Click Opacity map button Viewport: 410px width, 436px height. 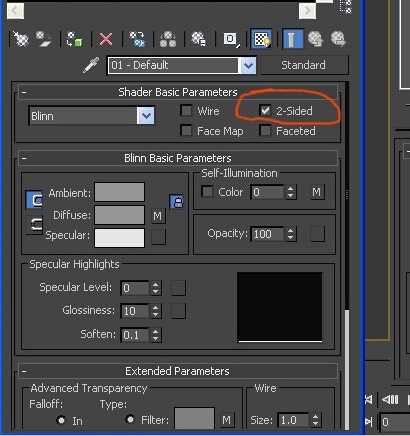pyautogui.click(x=317, y=234)
